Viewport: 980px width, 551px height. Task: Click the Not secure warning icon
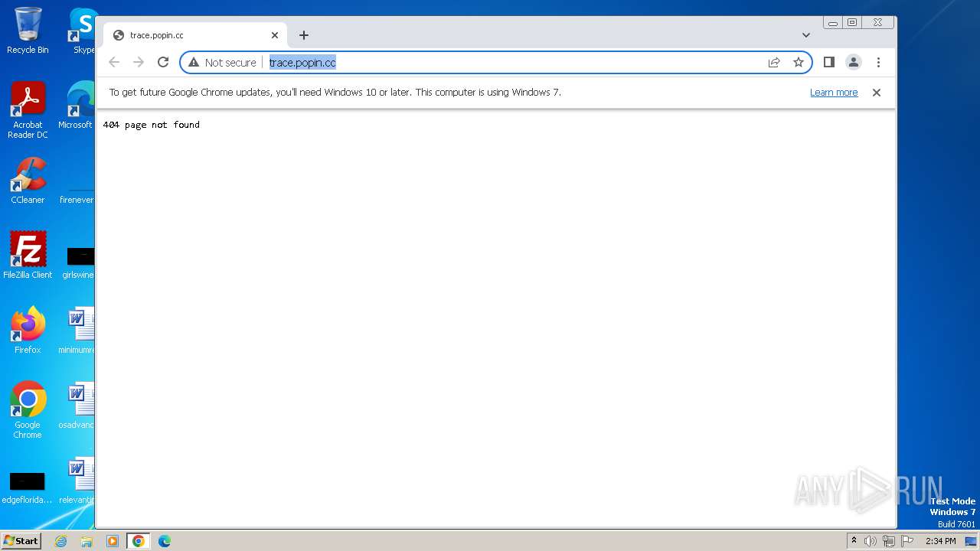[194, 62]
